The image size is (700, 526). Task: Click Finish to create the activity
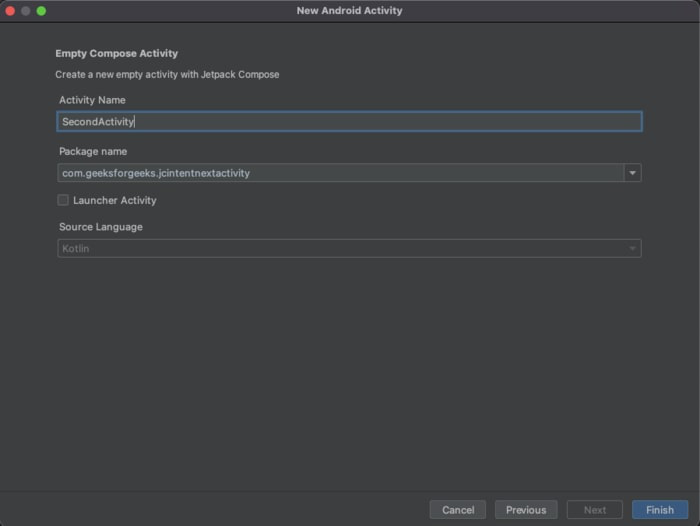[660, 510]
